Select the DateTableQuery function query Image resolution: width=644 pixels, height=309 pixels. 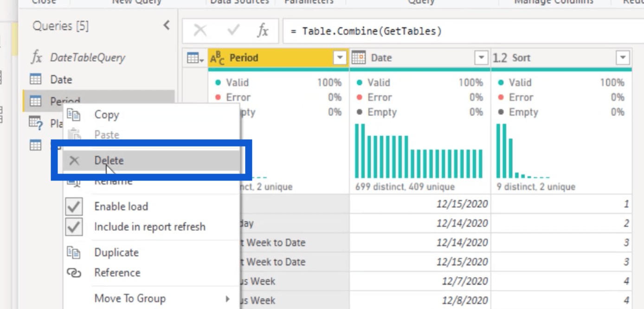pos(88,58)
